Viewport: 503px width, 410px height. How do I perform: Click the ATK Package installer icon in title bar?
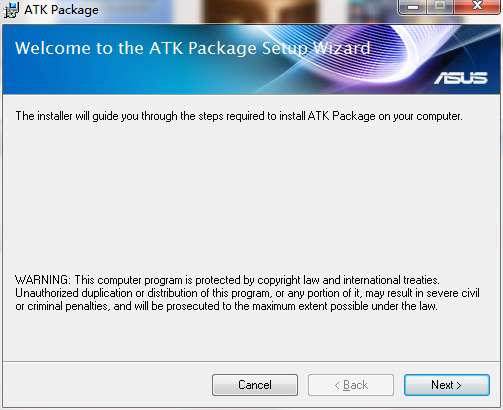pyautogui.click(x=11, y=10)
